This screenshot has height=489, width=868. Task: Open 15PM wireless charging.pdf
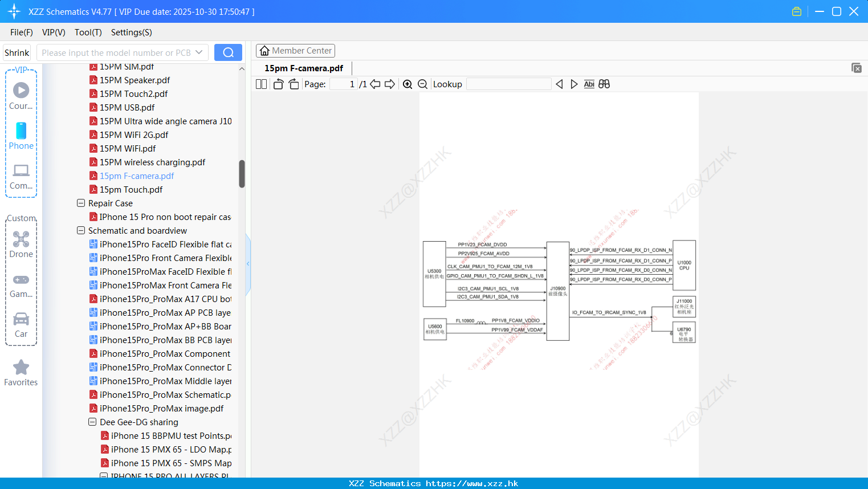coord(147,162)
